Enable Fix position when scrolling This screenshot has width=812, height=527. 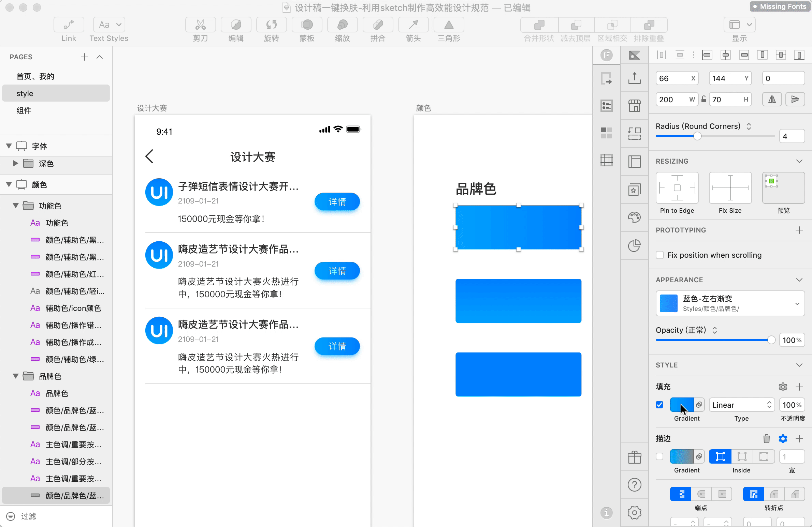click(x=660, y=255)
